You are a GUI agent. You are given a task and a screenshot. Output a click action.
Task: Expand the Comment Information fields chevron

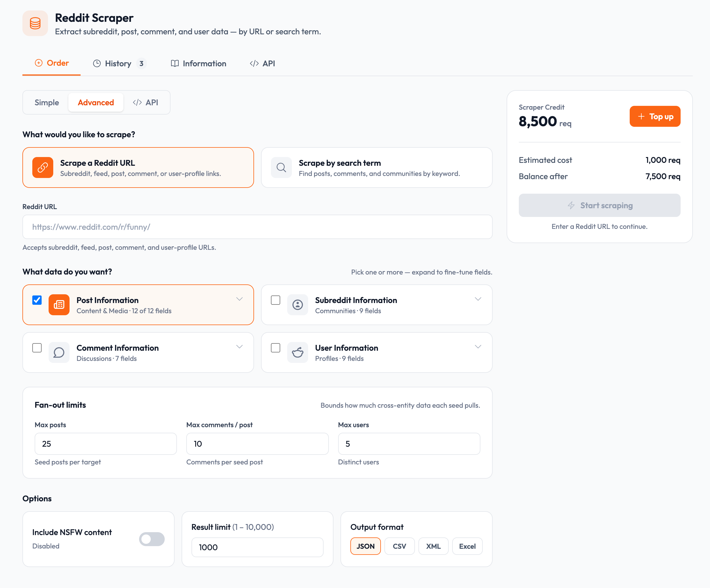pyautogui.click(x=239, y=347)
